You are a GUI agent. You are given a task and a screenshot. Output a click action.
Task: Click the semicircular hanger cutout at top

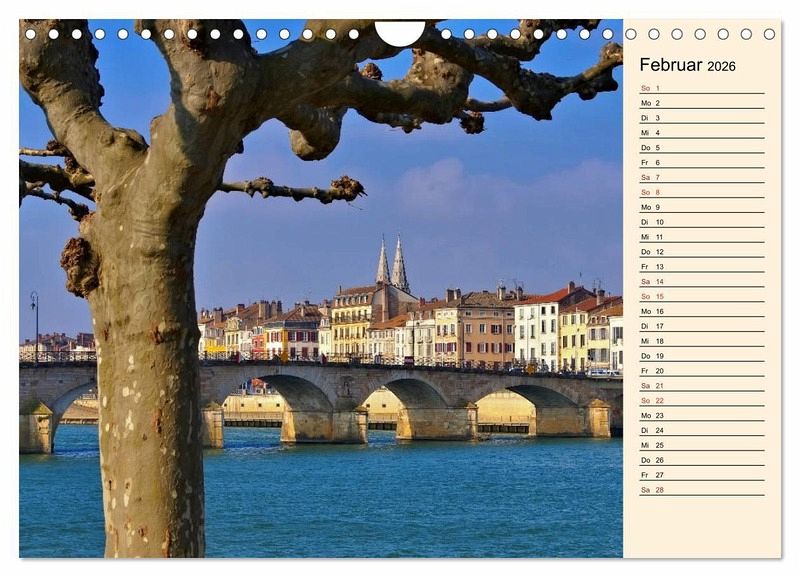point(400,33)
